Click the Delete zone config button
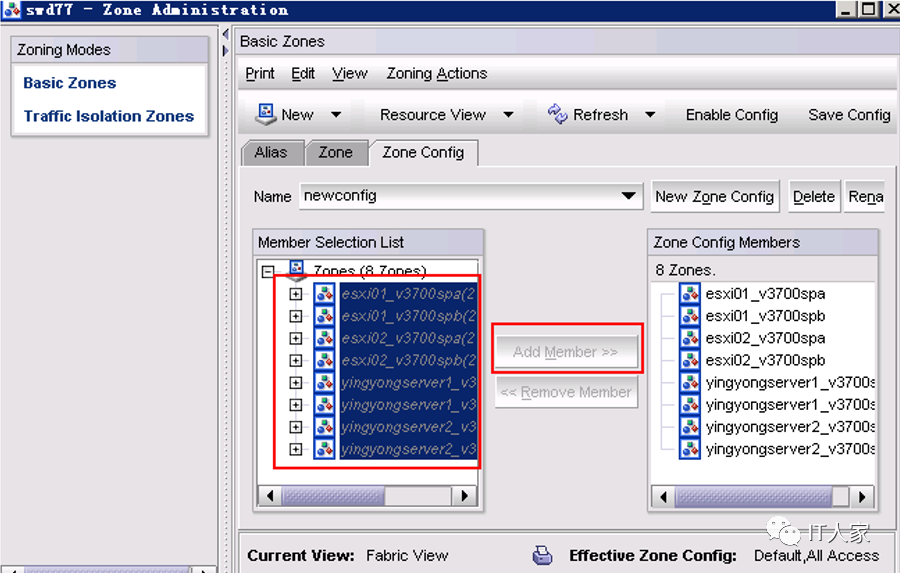Viewport: 900px width, 573px height. (x=814, y=196)
